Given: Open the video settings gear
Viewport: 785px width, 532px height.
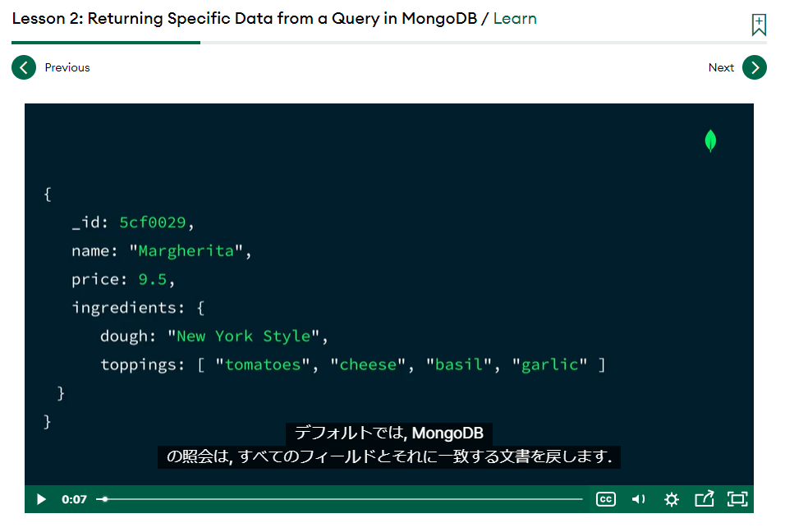Looking at the screenshot, I should point(672,499).
